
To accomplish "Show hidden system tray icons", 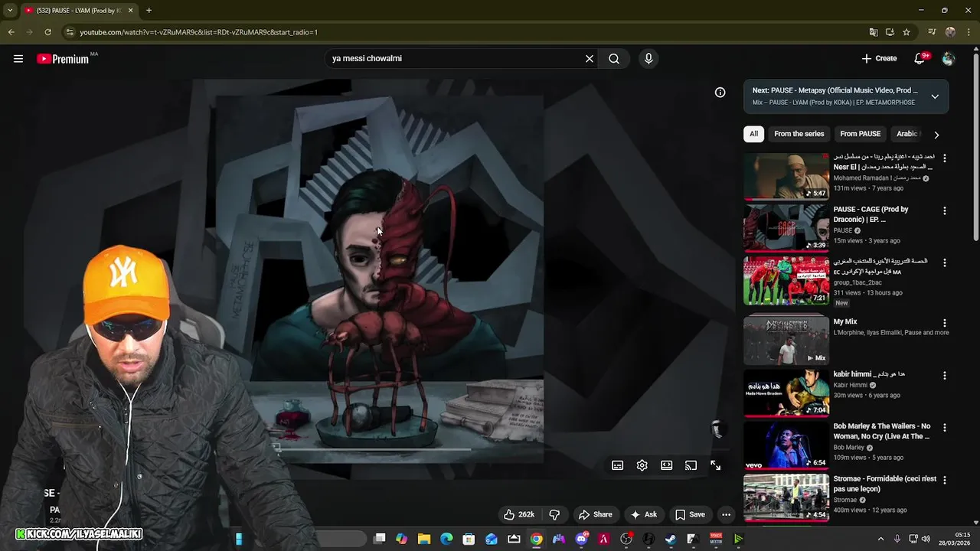I will tap(880, 540).
